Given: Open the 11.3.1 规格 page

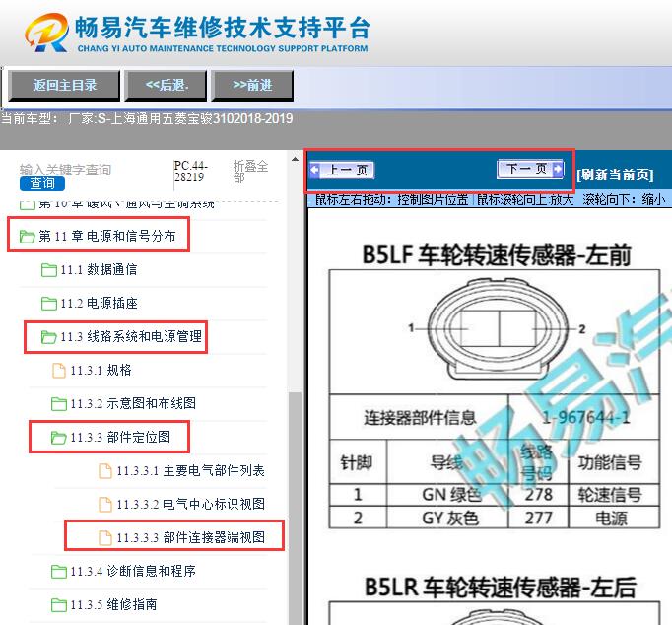Looking at the screenshot, I should pos(101,370).
